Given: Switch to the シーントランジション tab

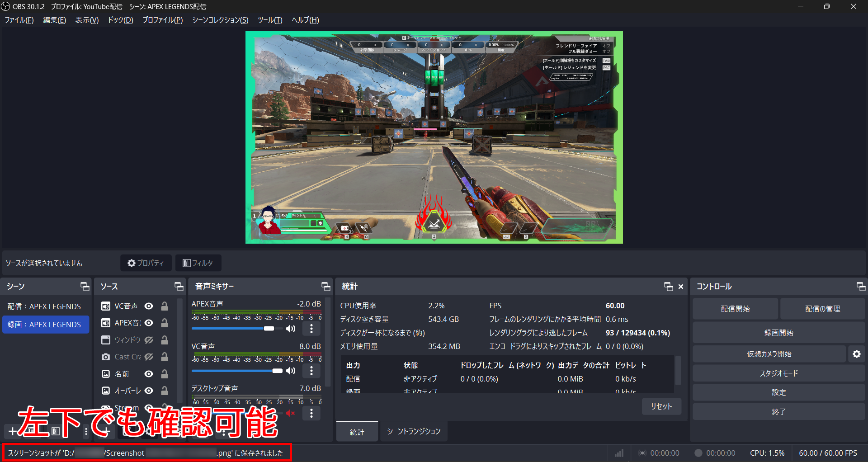Looking at the screenshot, I should 414,431.
